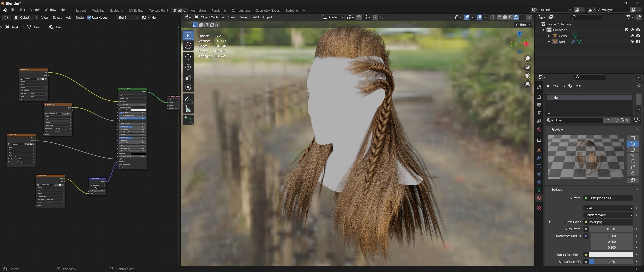Open the Render properties tab

coord(539,97)
